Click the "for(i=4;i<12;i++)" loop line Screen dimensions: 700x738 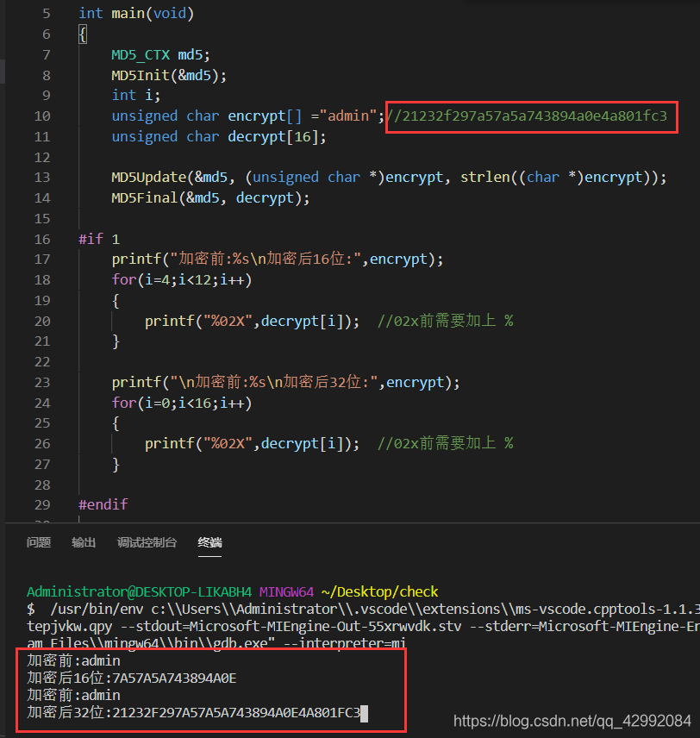[x=182, y=279]
